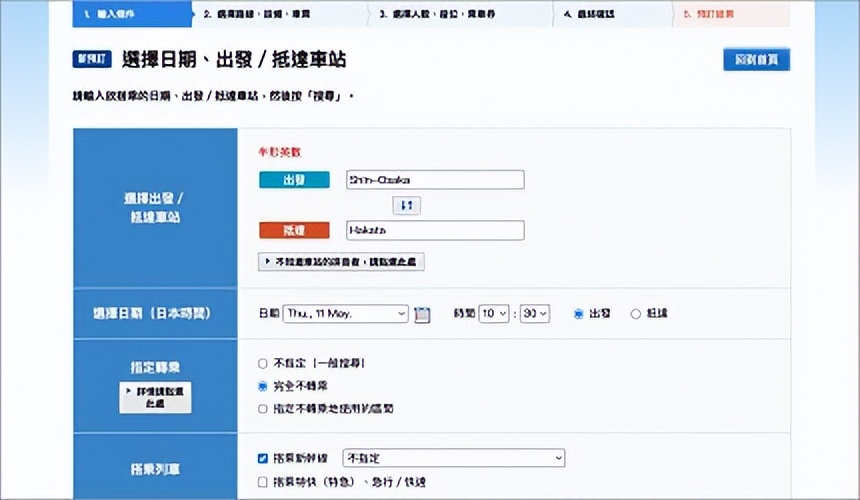The height and width of the screenshot is (500, 860).
Task: Select the 出發 departure time radio button
Action: (578, 314)
